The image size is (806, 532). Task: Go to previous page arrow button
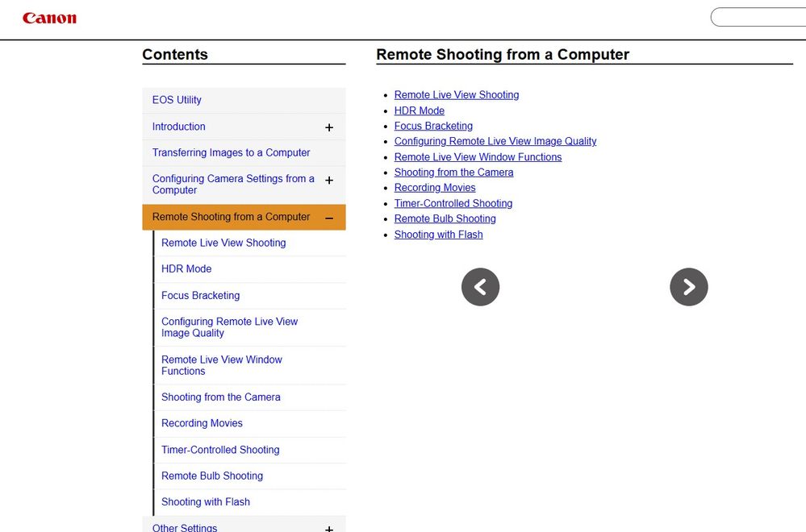480,287
